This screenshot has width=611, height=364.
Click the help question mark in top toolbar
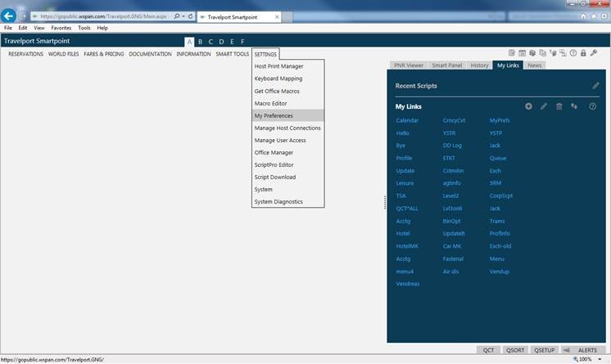pos(573,53)
